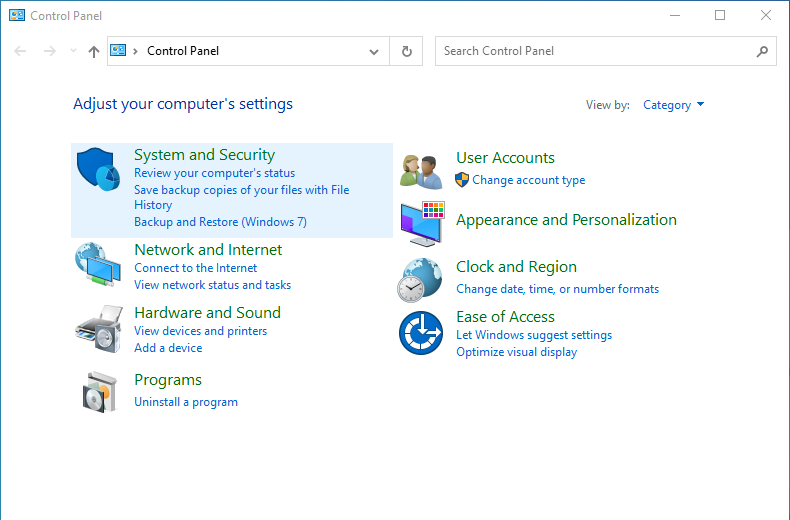Expand the address path chevron before Control Panel

click(135, 51)
